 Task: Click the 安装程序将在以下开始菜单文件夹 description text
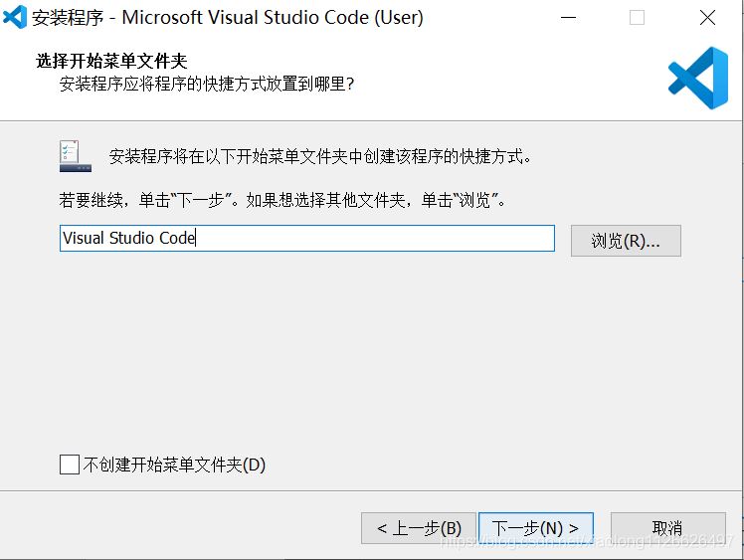321,157
